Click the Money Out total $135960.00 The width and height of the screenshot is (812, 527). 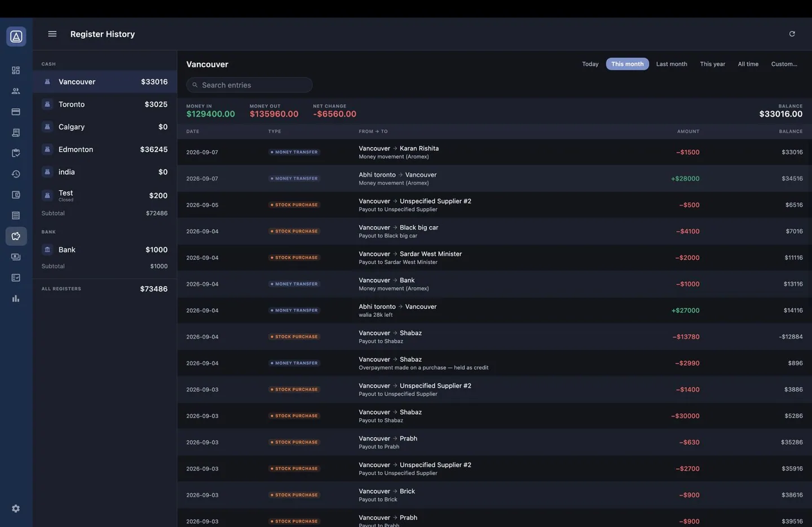(x=274, y=114)
